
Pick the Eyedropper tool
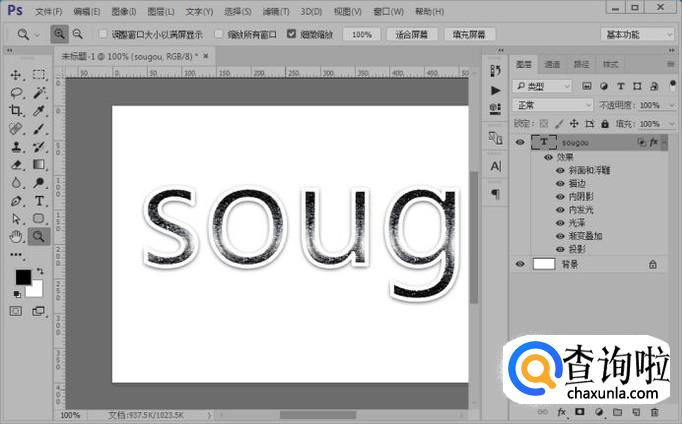point(39,111)
